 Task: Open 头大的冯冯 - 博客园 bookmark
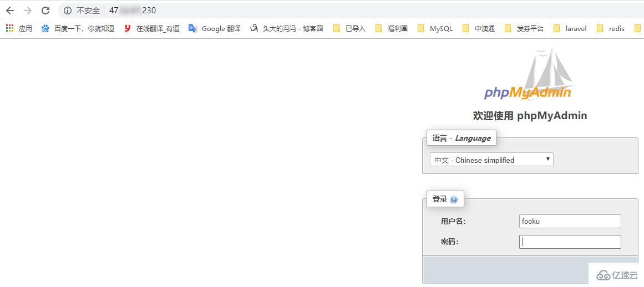(x=287, y=29)
